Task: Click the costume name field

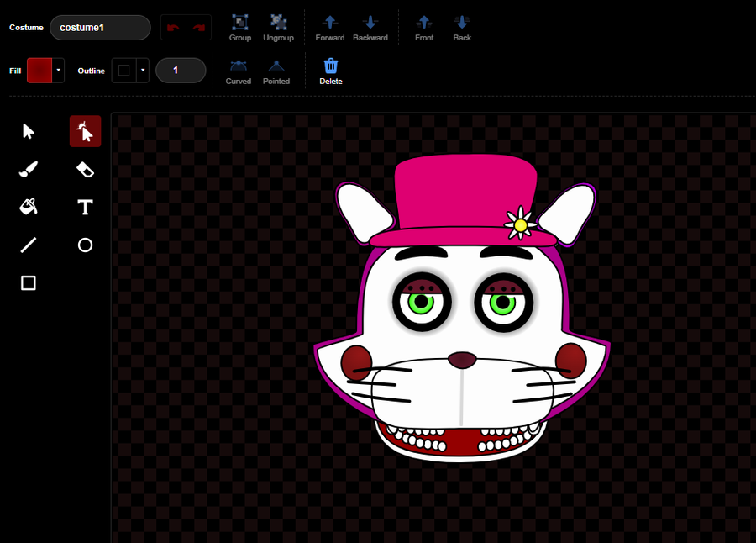Action: pyautogui.click(x=100, y=28)
